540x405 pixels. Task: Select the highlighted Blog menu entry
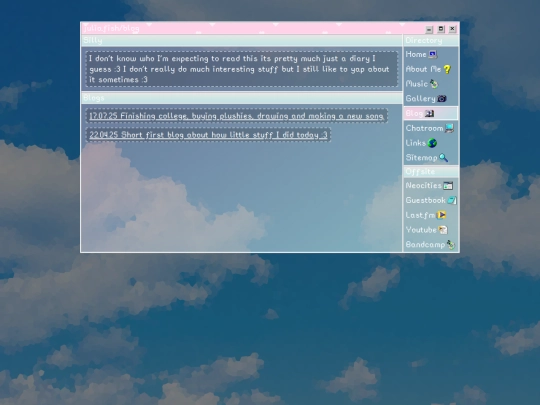pyautogui.click(x=431, y=113)
